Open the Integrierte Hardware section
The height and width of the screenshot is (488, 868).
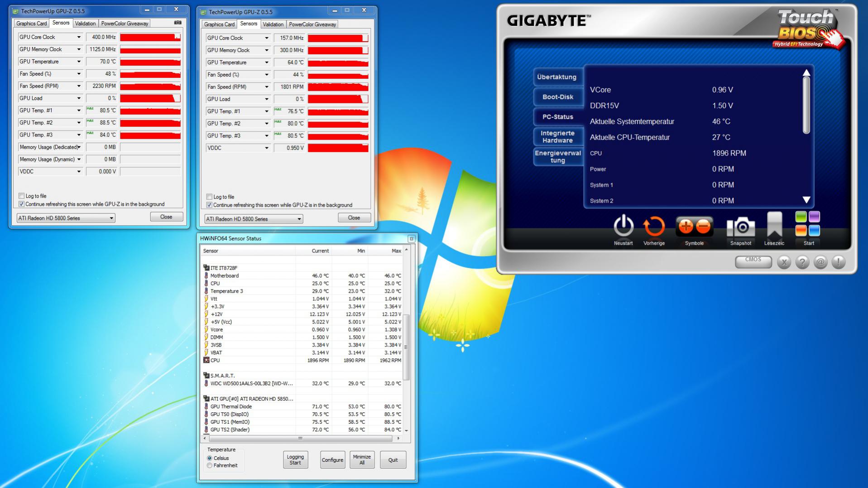coord(558,137)
